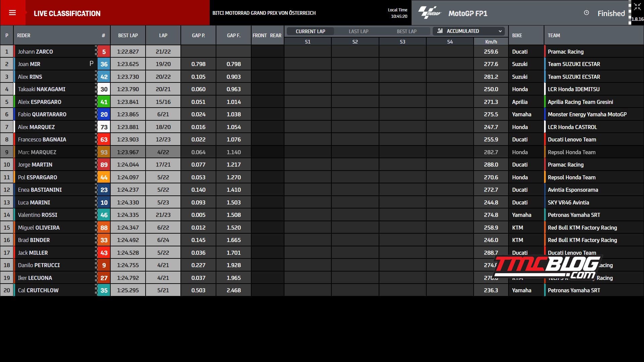Select rider Enea BASTIANINI
This screenshot has width=644, height=362.
pyautogui.click(x=40, y=190)
